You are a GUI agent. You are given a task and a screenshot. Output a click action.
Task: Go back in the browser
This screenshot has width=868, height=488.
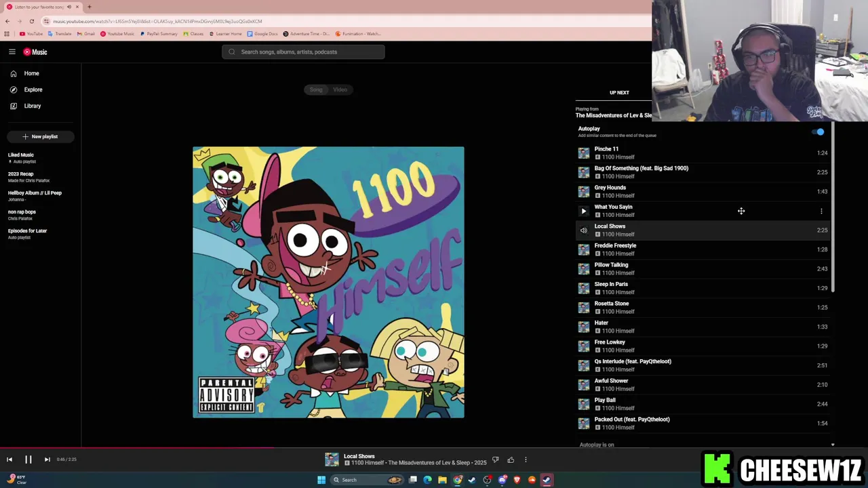(7, 21)
